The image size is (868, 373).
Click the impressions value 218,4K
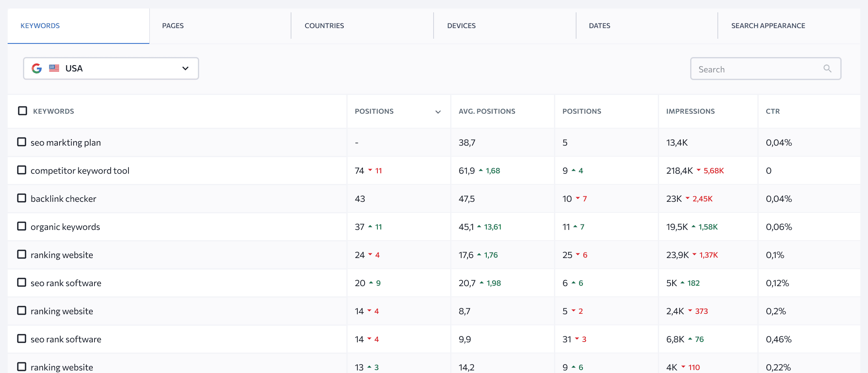680,171
